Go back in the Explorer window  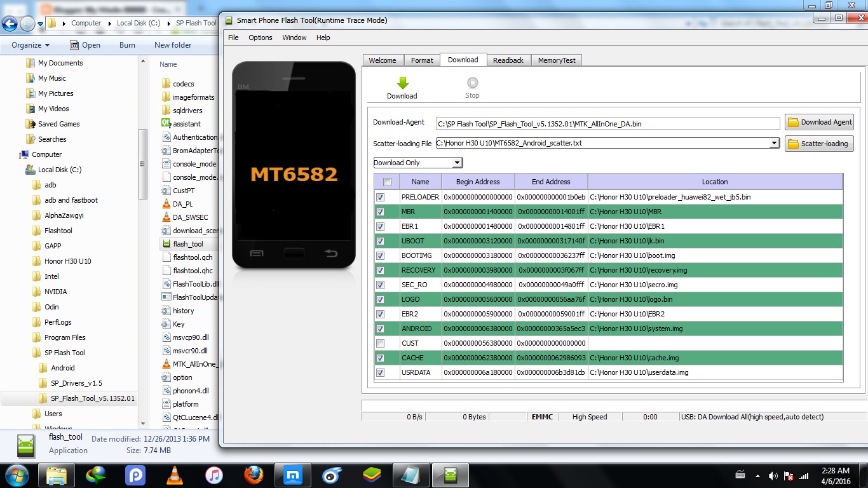tap(10, 24)
